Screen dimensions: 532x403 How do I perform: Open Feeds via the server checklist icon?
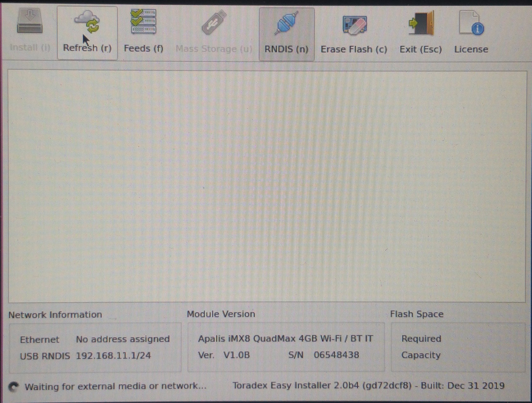tap(143, 22)
